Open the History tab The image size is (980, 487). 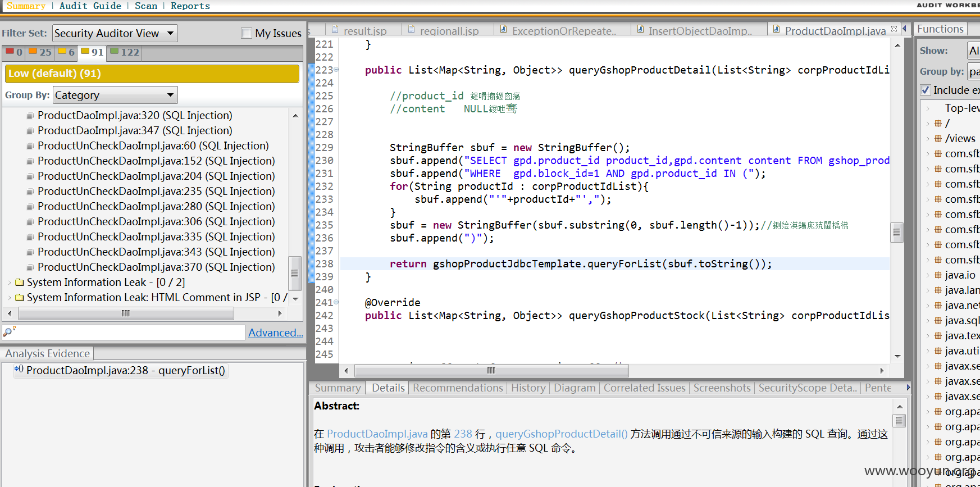(x=528, y=388)
